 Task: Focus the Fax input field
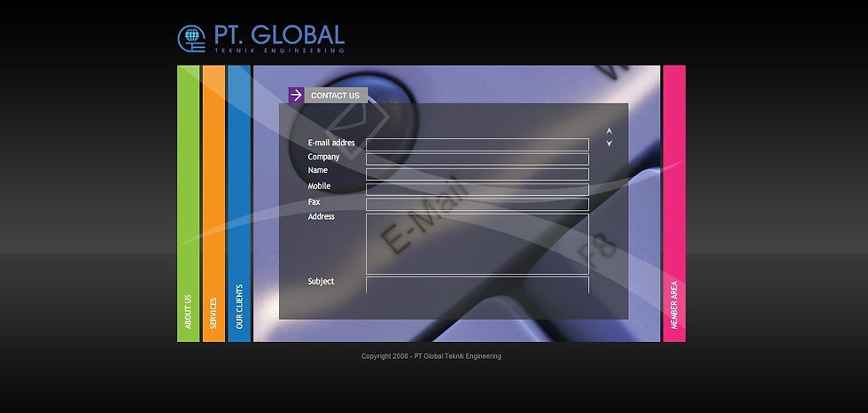pos(477,205)
